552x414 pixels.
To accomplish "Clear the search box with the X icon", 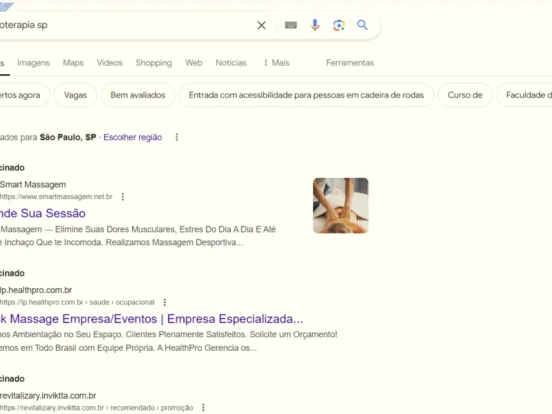I will tap(261, 25).
